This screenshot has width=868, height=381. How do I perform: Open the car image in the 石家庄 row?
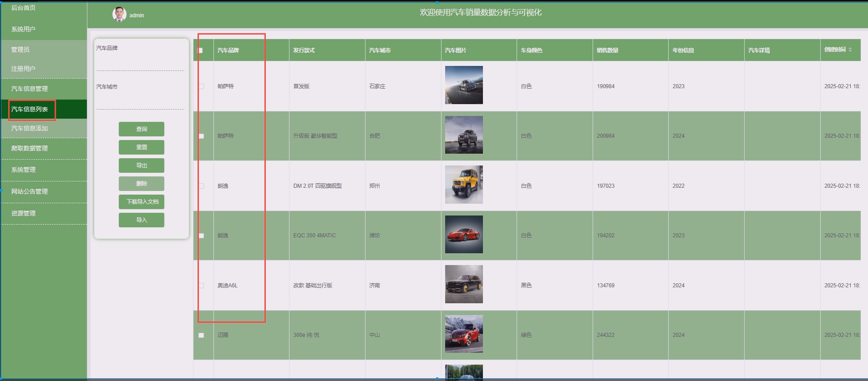pyautogui.click(x=464, y=85)
